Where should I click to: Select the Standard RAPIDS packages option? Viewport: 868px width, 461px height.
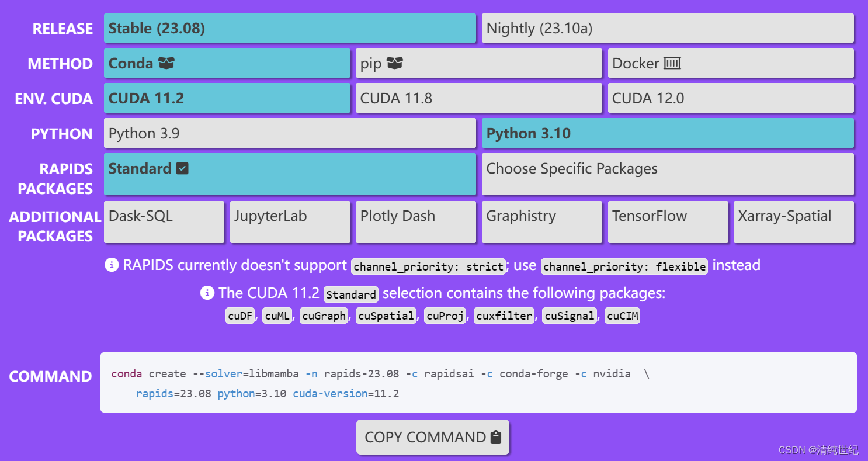[290, 174]
